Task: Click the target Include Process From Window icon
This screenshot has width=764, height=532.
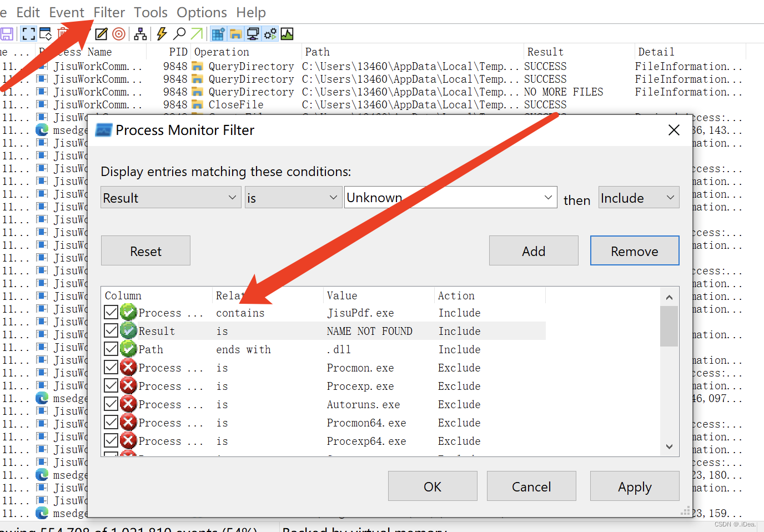Action: pos(119,34)
